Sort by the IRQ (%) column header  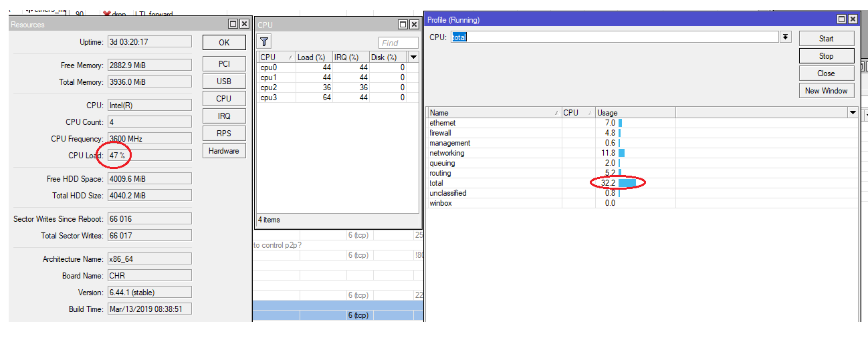pyautogui.click(x=350, y=57)
